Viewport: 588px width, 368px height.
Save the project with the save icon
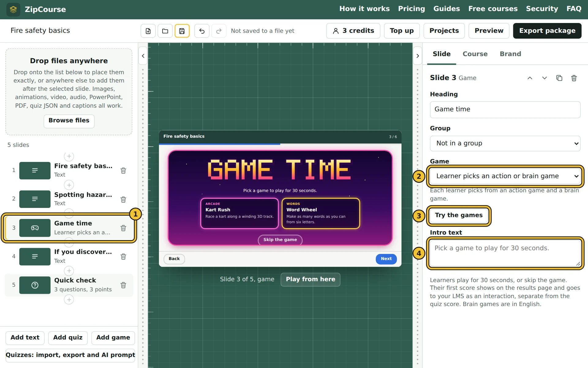(x=182, y=31)
